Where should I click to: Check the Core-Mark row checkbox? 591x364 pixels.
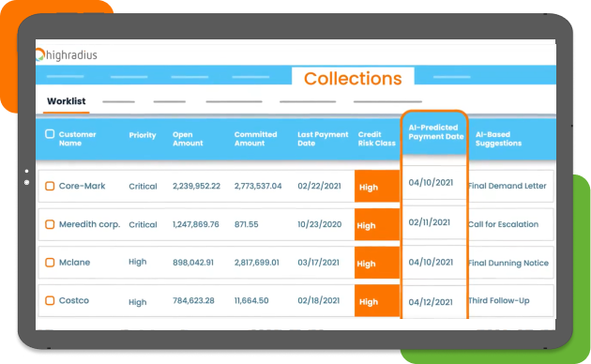50,186
